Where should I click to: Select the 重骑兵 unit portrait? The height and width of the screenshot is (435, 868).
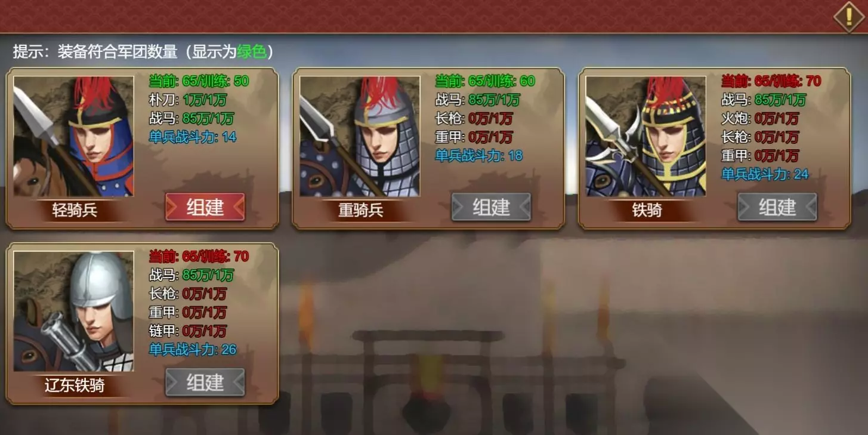click(x=360, y=136)
